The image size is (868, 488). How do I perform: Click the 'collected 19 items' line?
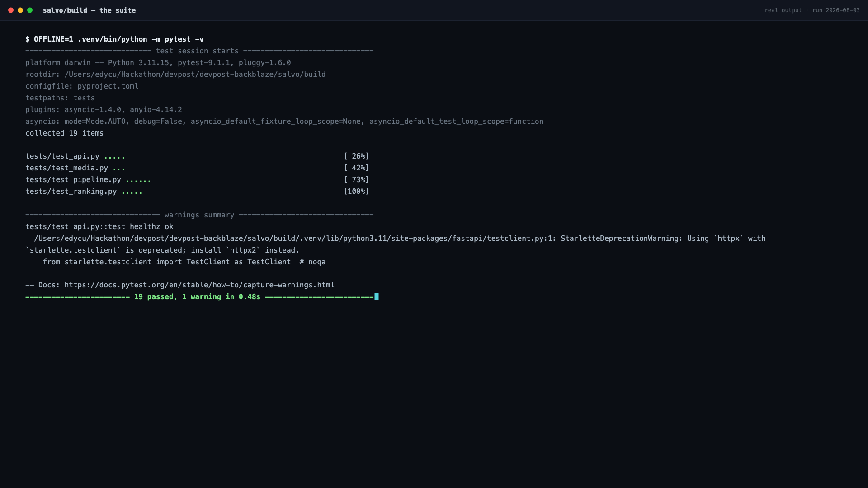(x=64, y=133)
